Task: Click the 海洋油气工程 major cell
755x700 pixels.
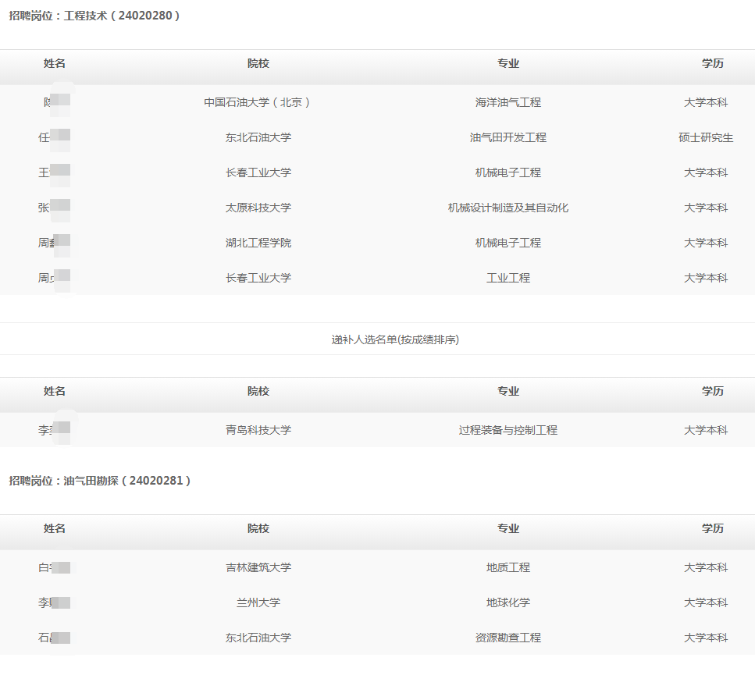Action: [507, 102]
